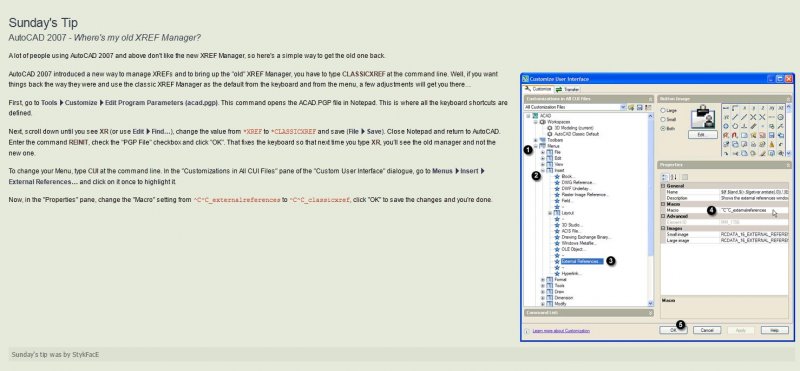The width and height of the screenshot is (800, 371).
Task: Open Learn more about Customization link
Action: (561, 331)
